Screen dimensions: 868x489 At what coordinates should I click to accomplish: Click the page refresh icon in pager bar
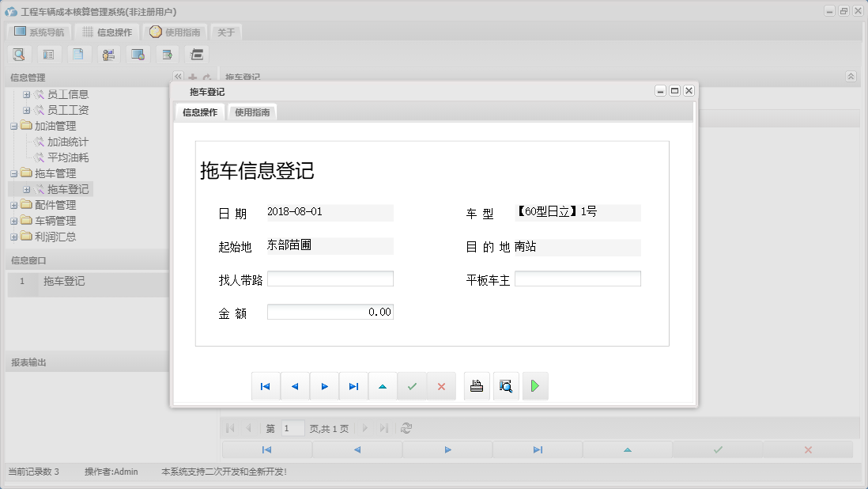click(406, 427)
